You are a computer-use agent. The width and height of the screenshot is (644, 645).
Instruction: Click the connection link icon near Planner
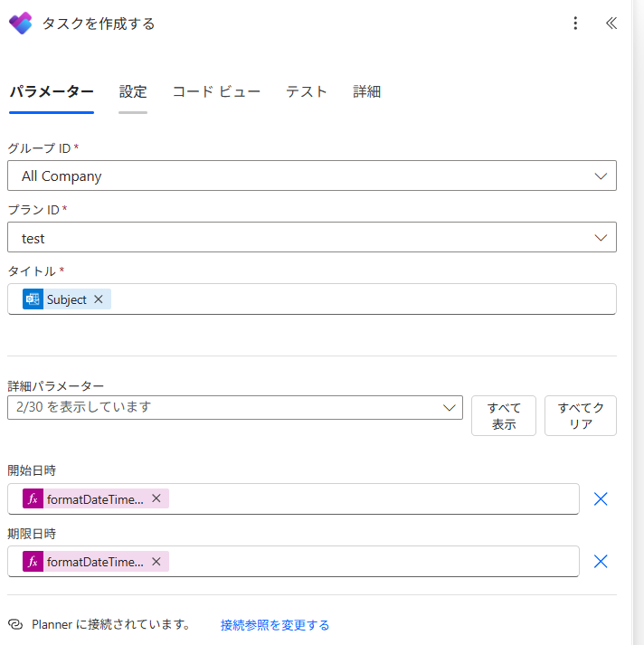pyautogui.click(x=15, y=624)
